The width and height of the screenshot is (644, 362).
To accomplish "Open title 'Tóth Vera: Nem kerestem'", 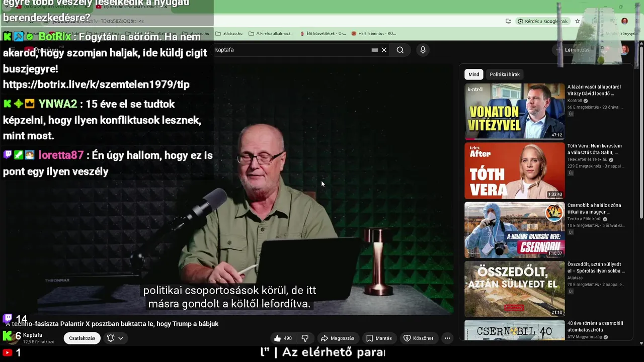I will tap(595, 149).
